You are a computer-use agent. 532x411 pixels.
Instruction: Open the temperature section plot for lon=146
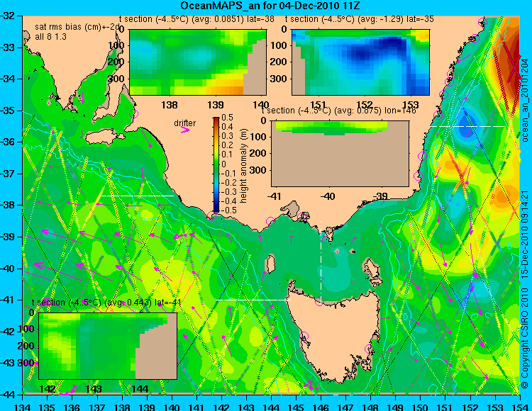(x=340, y=154)
